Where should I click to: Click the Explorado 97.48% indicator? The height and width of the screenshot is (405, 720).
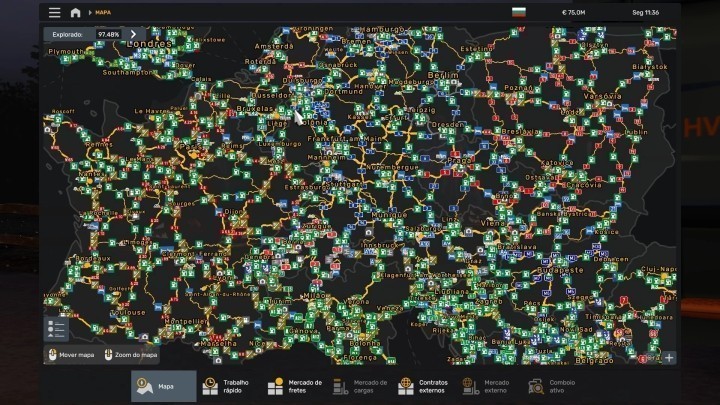[85, 34]
